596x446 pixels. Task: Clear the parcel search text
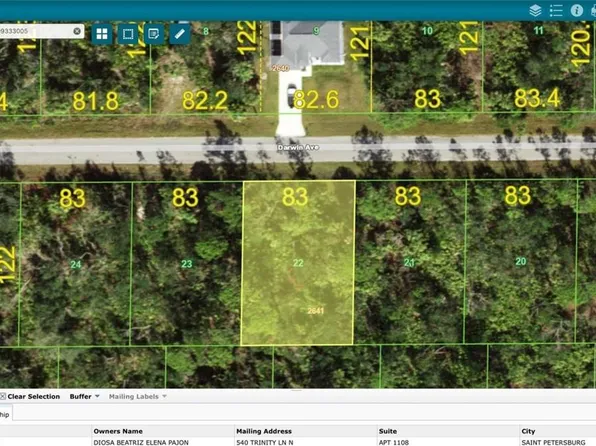(x=77, y=31)
